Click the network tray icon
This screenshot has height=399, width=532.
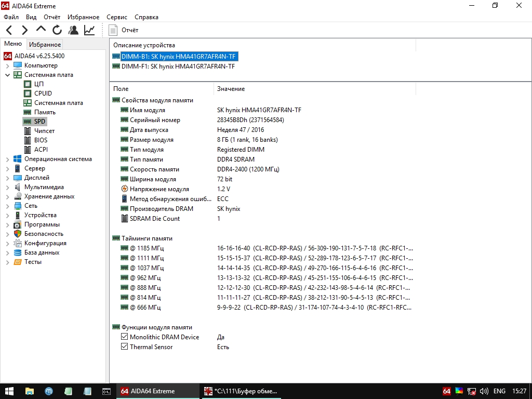click(x=472, y=391)
